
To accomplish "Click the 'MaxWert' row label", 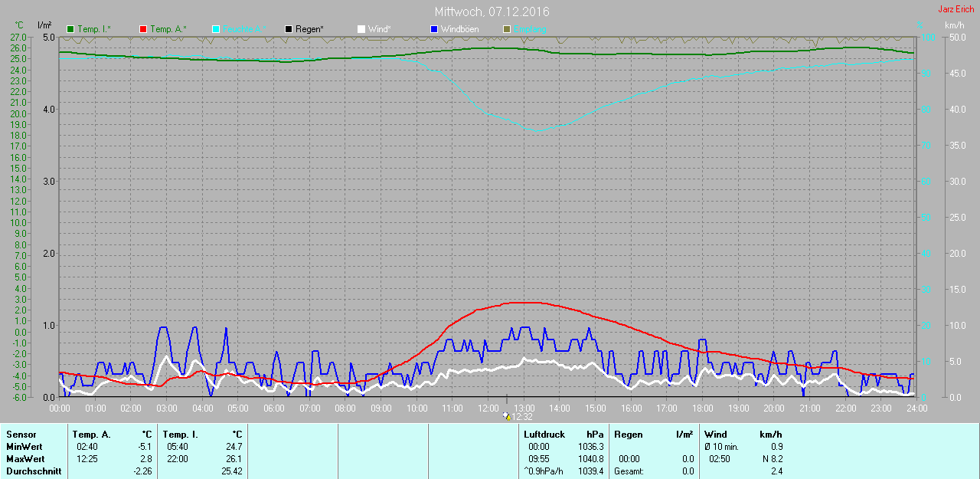I will click(25, 459).
